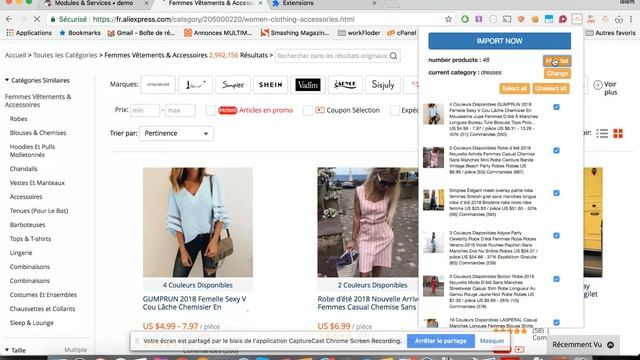The width and height of the screenshot is (640, 360).
Task: Open the Chrome three-dot menu
Action: coord(631,19)
